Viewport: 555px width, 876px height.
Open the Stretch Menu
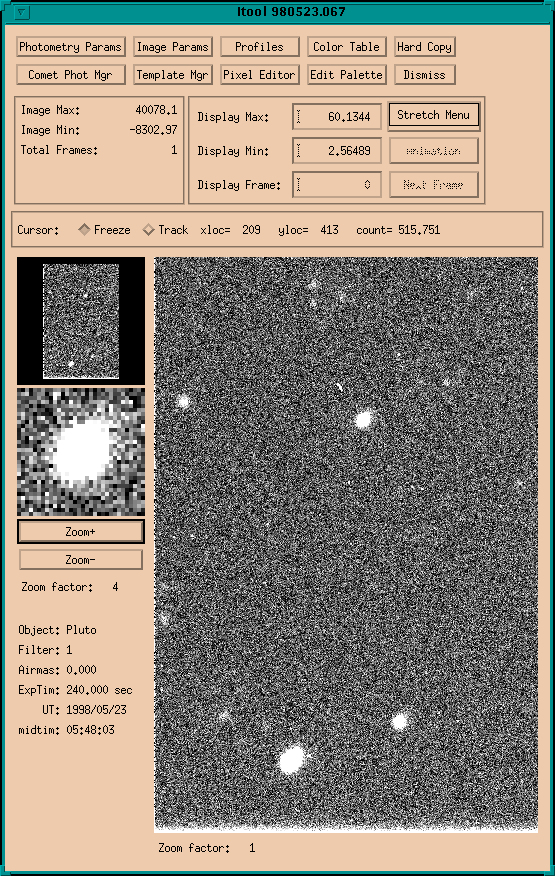(x=433, y=116)
